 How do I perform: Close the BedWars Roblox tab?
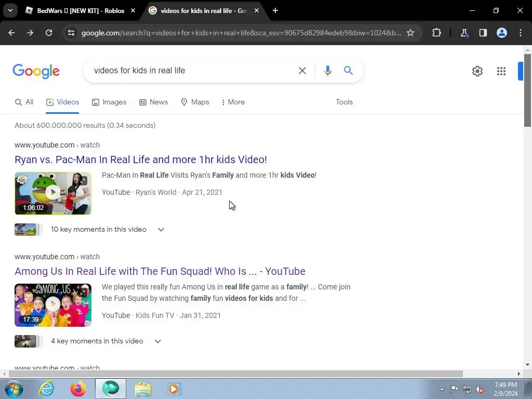pyautogui.click(x=133, y=10)
